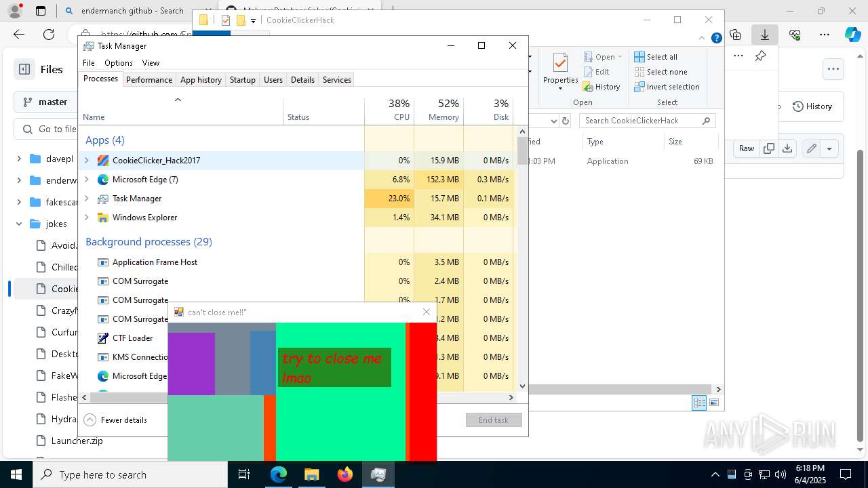This screenshot has height=488, width=868.
Task: Click the End task button
Action: pyautogui.click(x=494, y=420)
